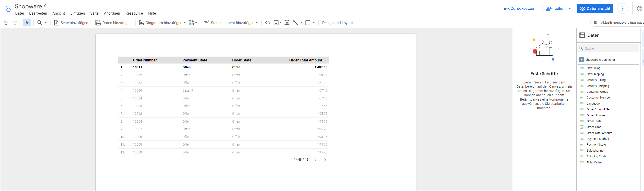Click the Order State column header

click(x=241, y=60)
